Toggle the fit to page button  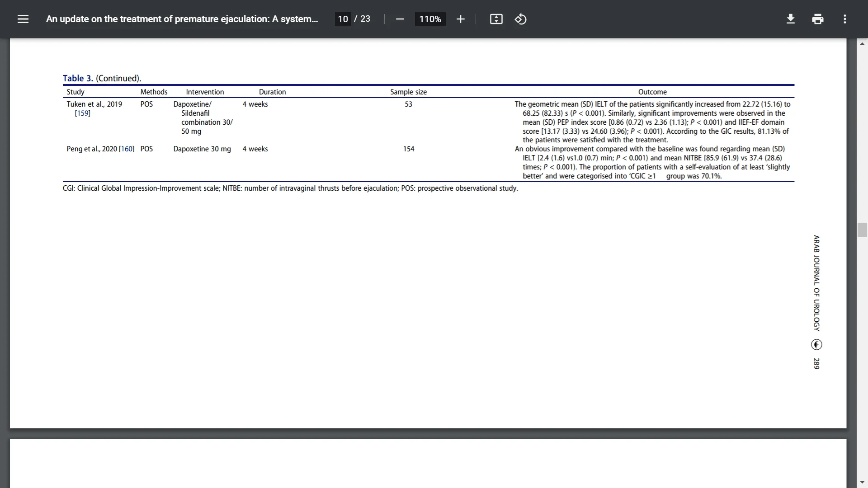click(x=496, y=19)
